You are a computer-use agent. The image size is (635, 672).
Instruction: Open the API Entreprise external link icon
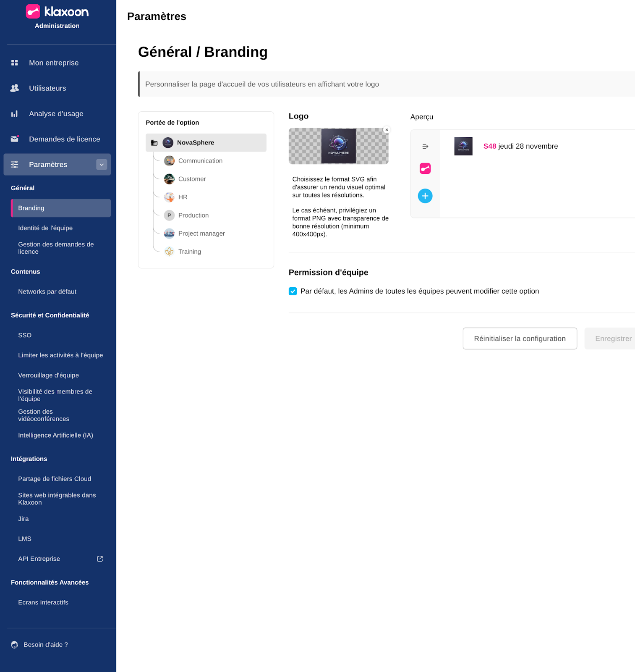click(x=100, y=559)
